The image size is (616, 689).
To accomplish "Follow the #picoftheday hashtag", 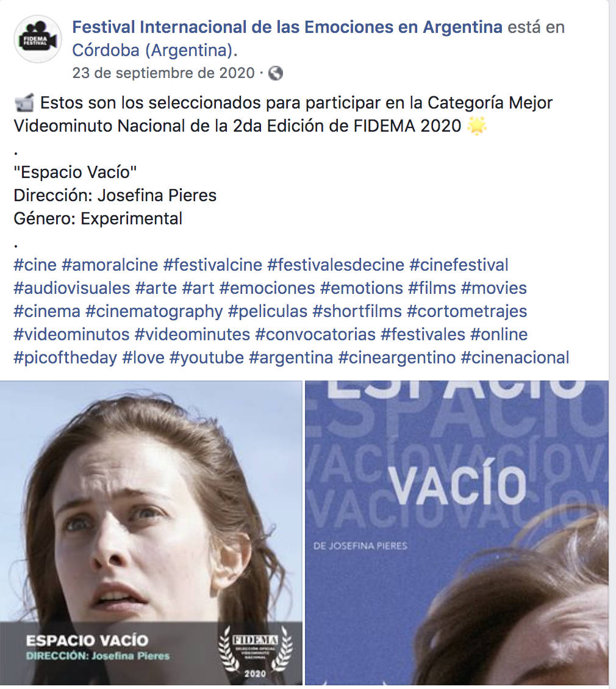I will [65, 358].
